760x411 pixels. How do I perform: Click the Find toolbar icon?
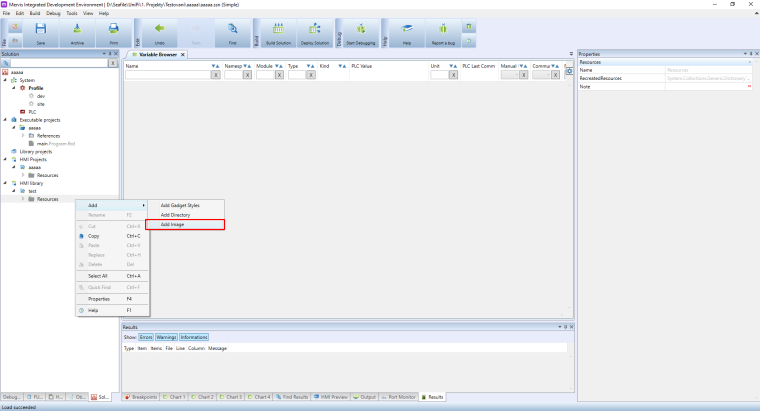(x=232, y=33)
